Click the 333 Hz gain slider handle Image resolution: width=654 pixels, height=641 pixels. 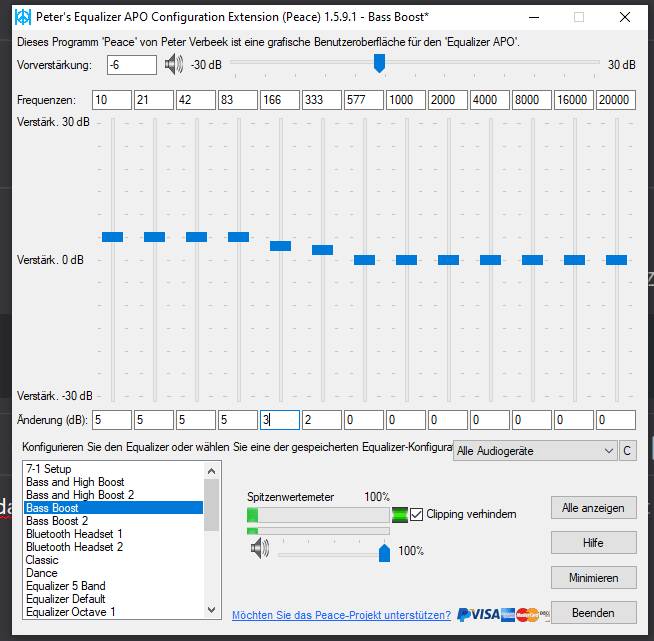tap(322, 250)
